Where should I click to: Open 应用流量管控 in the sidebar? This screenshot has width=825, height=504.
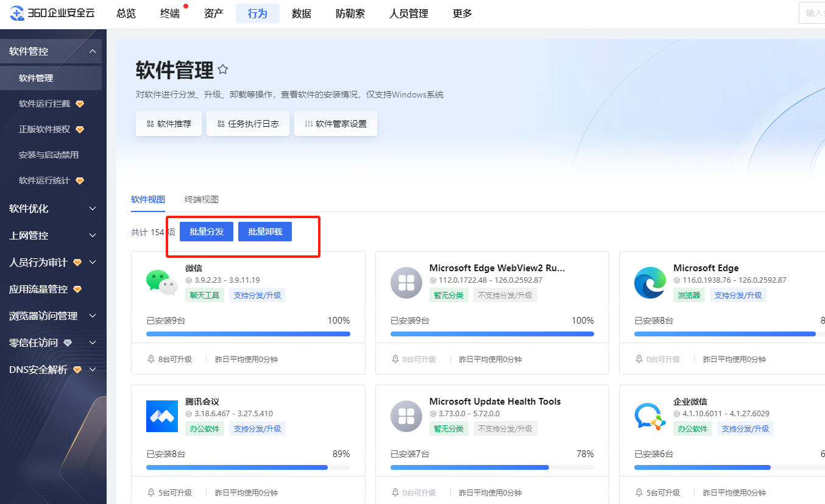38,289
